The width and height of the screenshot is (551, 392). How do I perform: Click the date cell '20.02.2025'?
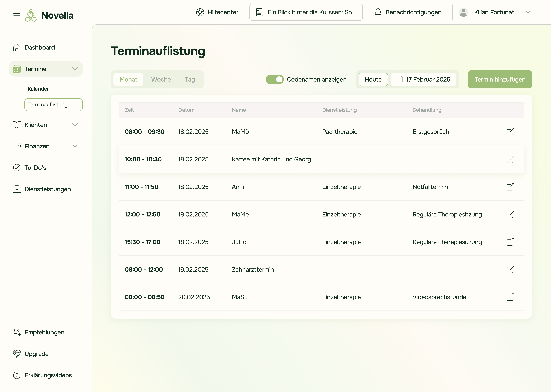pos(194,297)
